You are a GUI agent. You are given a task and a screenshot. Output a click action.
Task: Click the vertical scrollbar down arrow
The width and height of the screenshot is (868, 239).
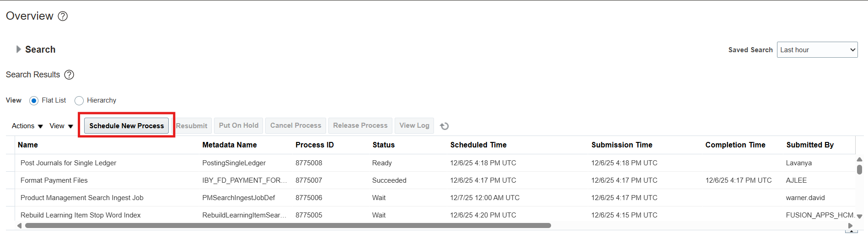pos(859,216)
